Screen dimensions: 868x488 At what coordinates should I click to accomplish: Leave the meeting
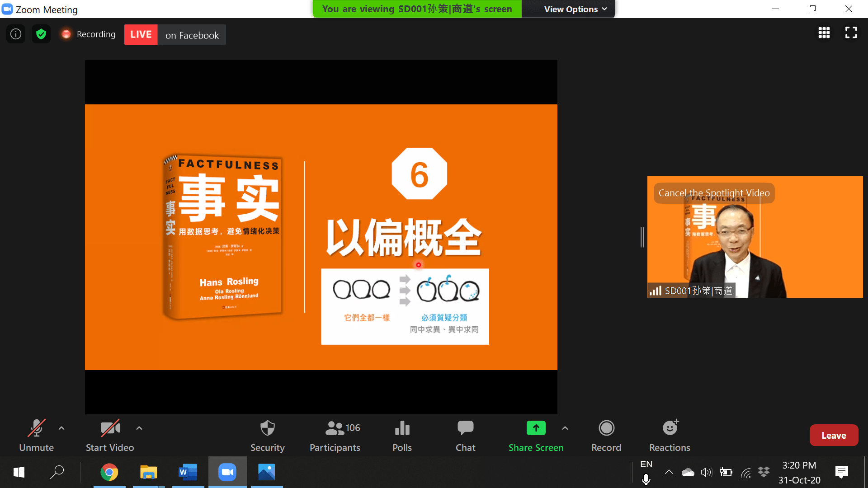[834, 436]
